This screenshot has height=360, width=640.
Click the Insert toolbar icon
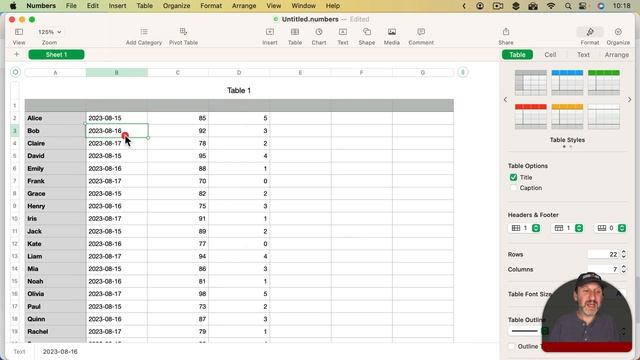click(x=270, y=32)
